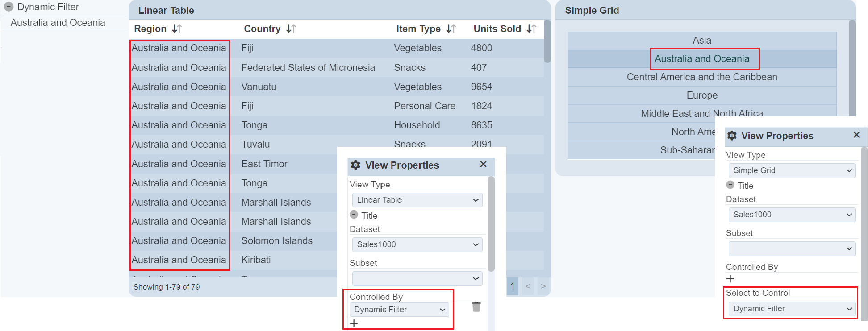Expand Title section in Simple Grid properties
The image size is (868, 331).
pos(730,185)
